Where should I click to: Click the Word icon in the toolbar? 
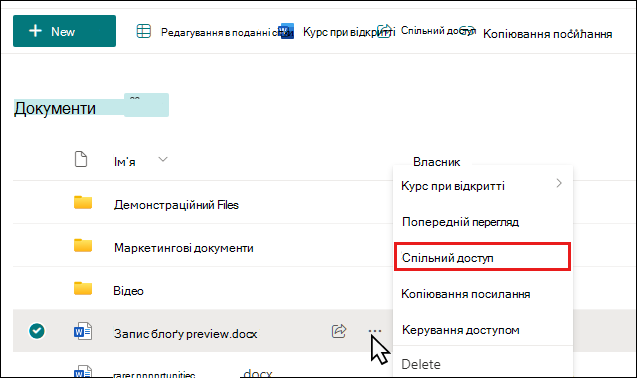click(286, 31)
